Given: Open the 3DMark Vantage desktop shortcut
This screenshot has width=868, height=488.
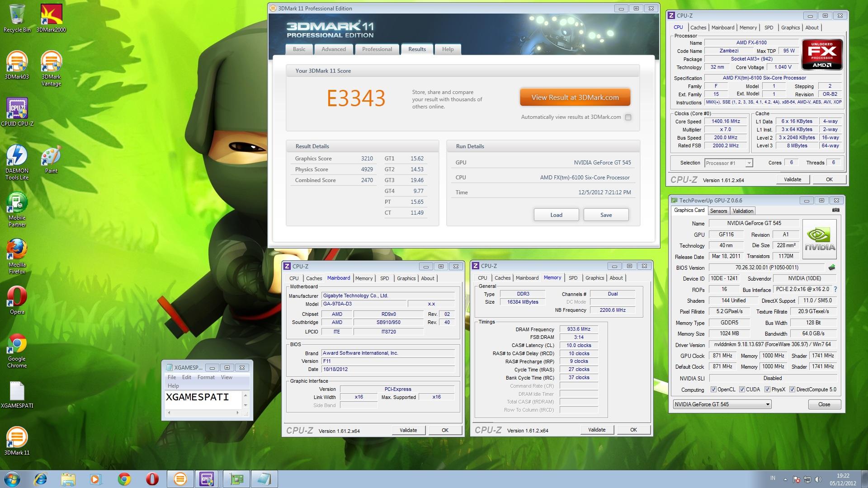Looking at the screenshot, I should (51, 68).
